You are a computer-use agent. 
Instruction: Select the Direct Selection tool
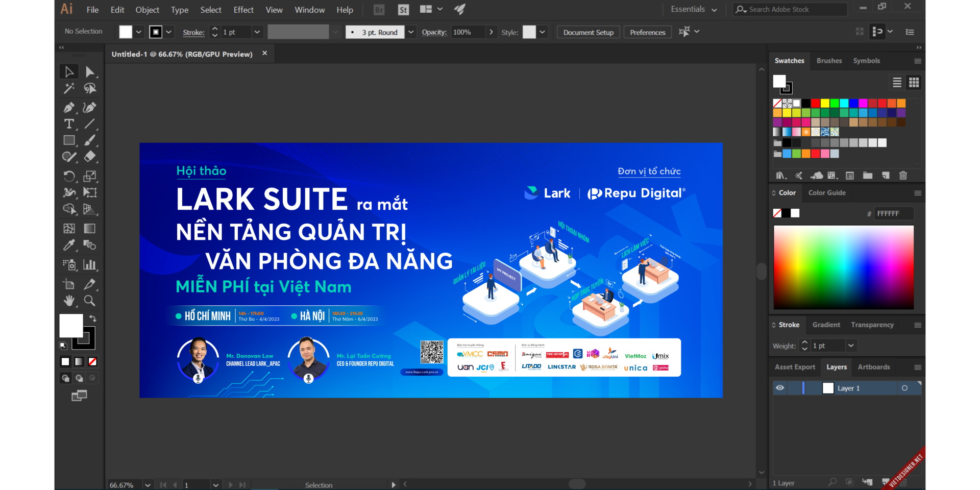click(90, 72)
